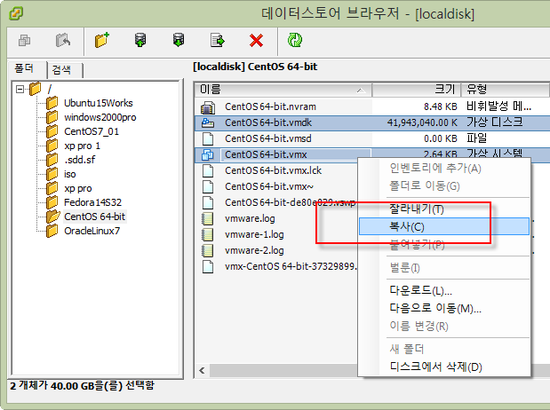Select file CentOS 64-bit.vmdk
This screenshot has width=550, height=410.
268,122
